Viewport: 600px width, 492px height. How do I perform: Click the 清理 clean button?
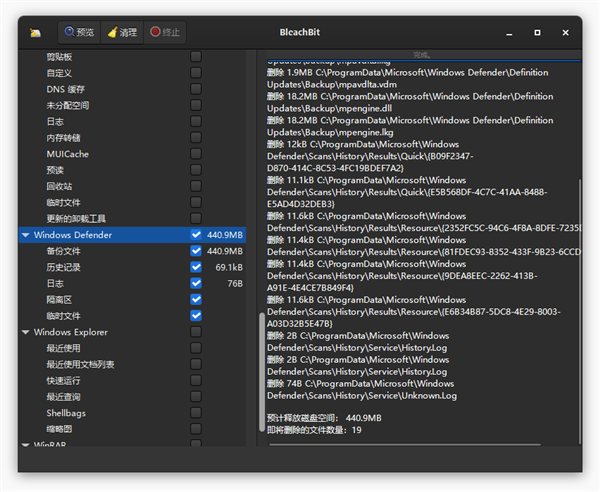pyautogui.click(x=122, y=32)
